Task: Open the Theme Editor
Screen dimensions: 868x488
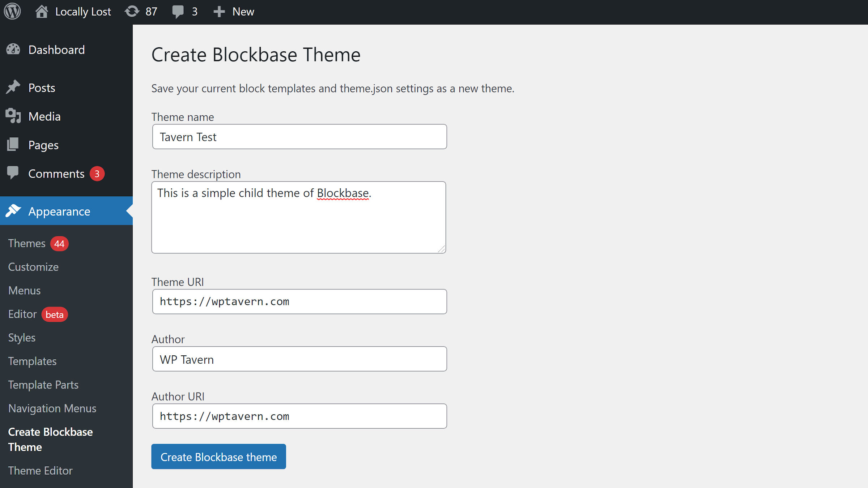Action: point(40,470)
